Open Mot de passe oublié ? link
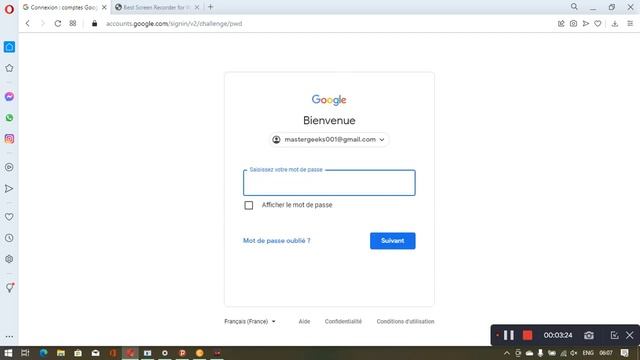Screen dimensions: 640x360 [277, 241]
